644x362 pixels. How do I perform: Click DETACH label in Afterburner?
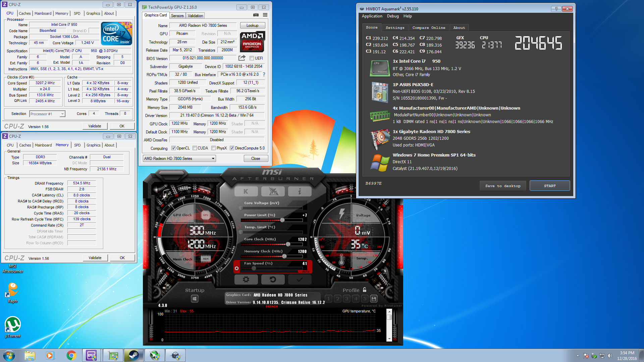point(272,306)
